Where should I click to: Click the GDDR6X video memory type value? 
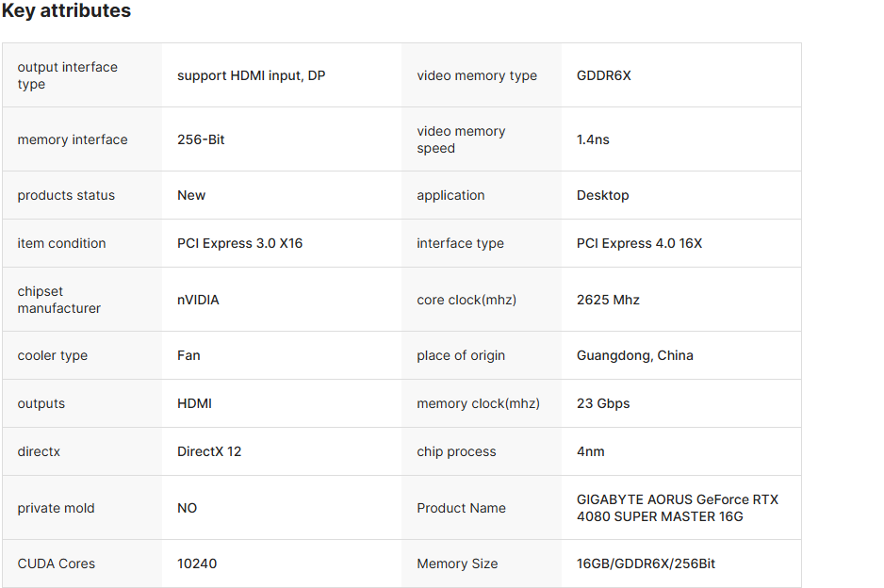[x=603, y=75]
